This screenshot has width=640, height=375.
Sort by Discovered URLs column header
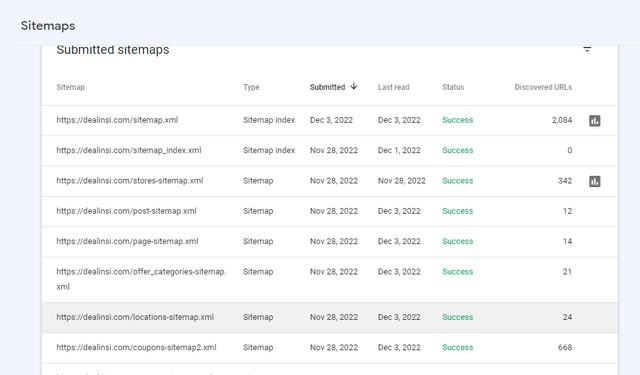coord(543,87)
